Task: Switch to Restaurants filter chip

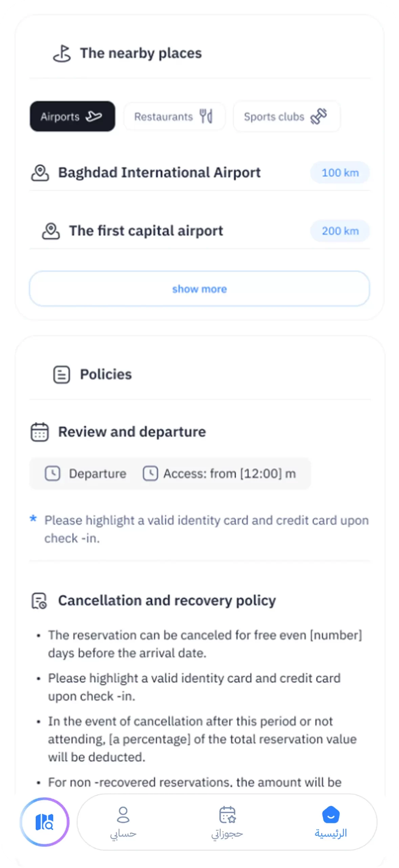Action: (174, 117)
